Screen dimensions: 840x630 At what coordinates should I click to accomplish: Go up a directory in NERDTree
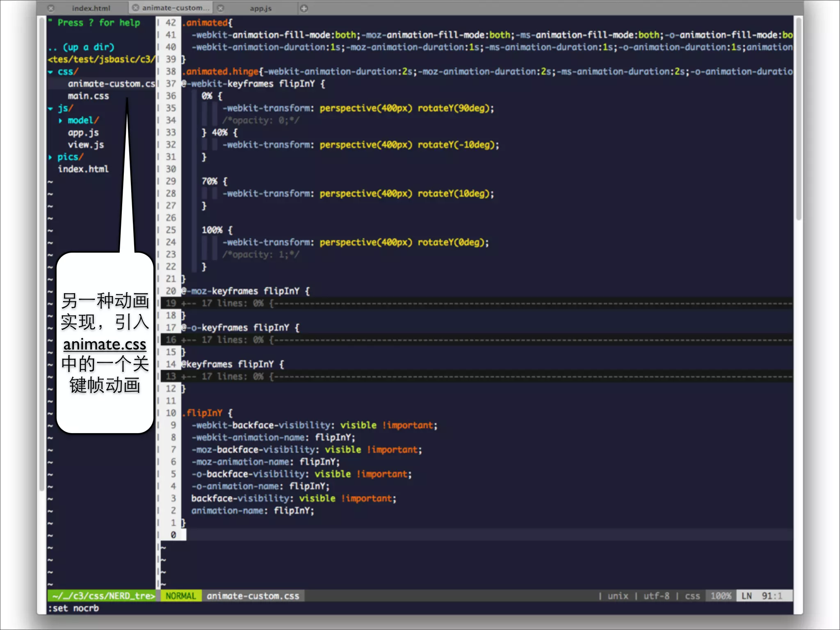[81, 47]
